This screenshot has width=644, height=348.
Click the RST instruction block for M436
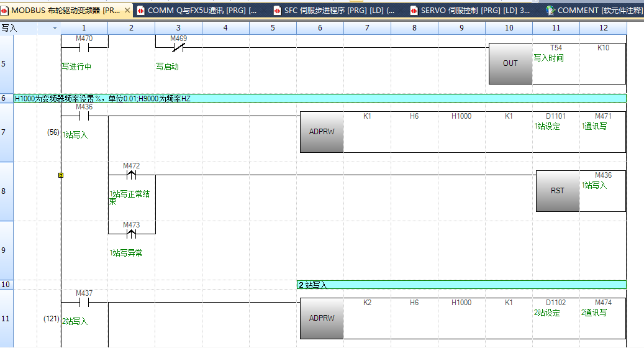[x=558, y=191]
